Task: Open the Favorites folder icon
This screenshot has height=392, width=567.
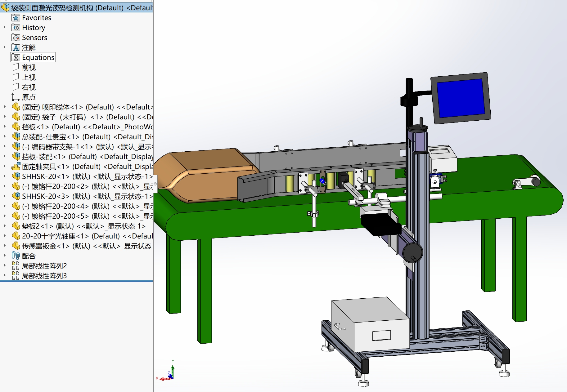Action: pyautogui.click(x=16, y=18)
